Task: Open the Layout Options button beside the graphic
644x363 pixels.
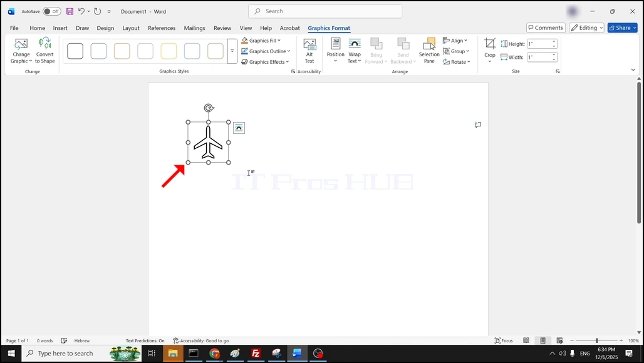Action: tap(239, 128)
